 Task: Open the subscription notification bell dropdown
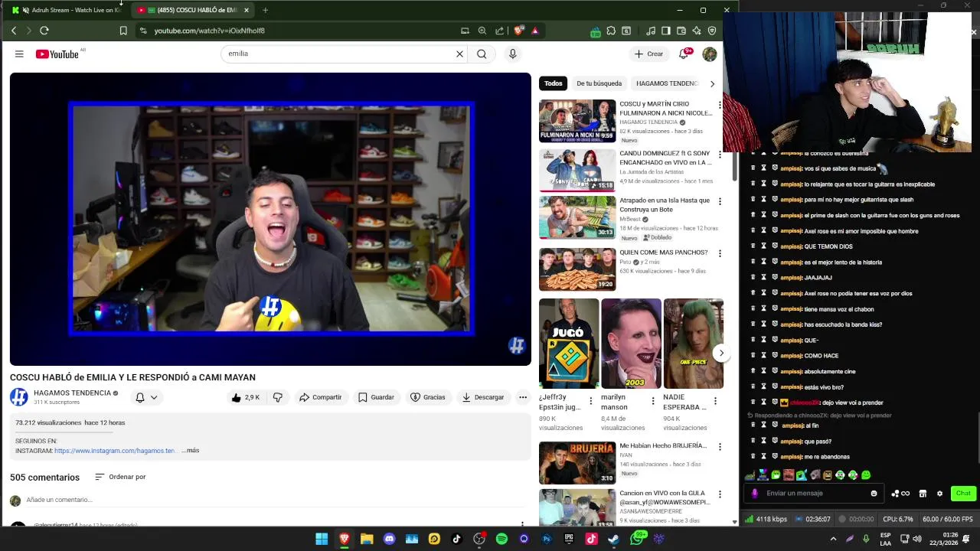(x=146, y=397)
